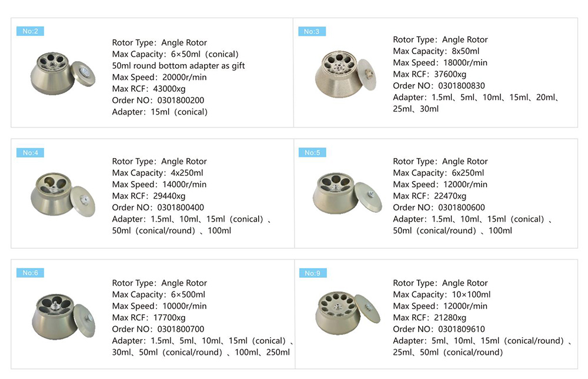The image size is (588, 379).
Task: Select the blue No:9 label badge
Action: [312, 273]
